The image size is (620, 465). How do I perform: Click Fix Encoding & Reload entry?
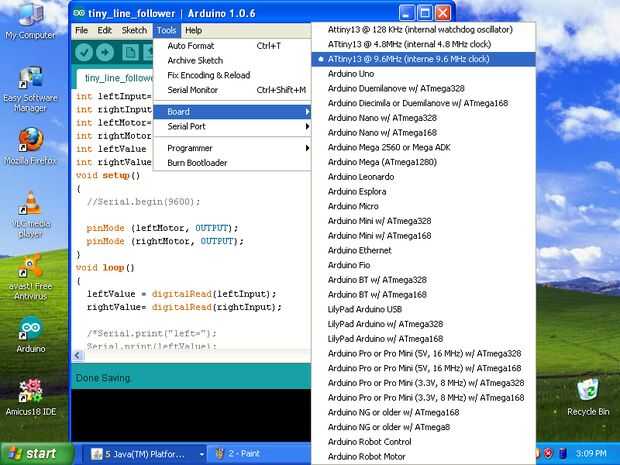coord(232,75)
